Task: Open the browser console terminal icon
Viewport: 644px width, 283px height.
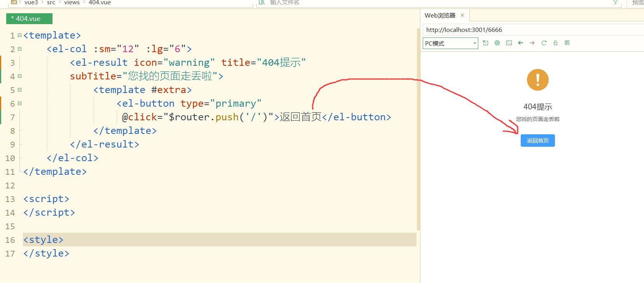Action: tap(509, 43)
